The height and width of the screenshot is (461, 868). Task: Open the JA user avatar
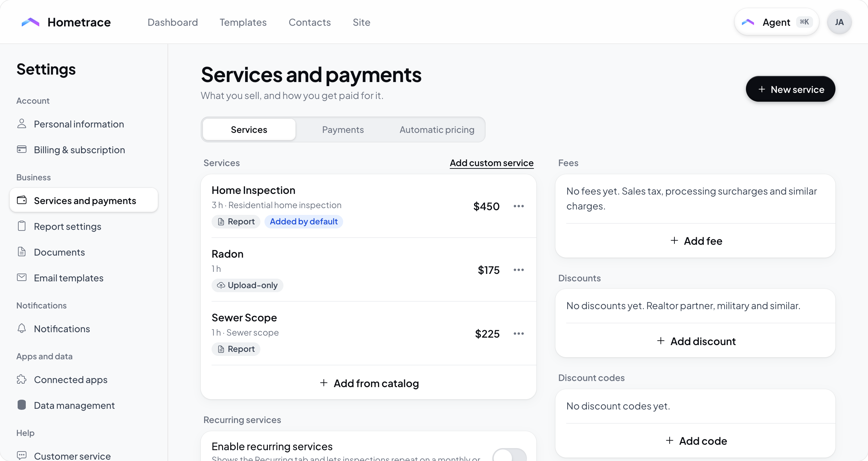tap(839, 22)
